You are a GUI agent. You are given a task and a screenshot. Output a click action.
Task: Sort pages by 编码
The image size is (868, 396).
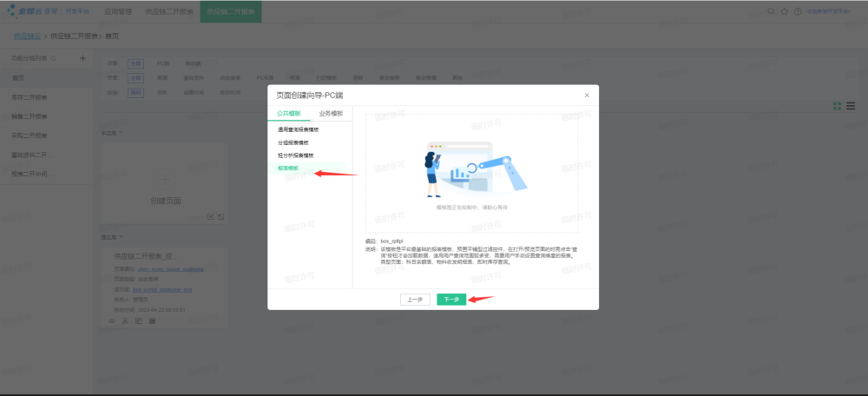click(x=135, y=93)
